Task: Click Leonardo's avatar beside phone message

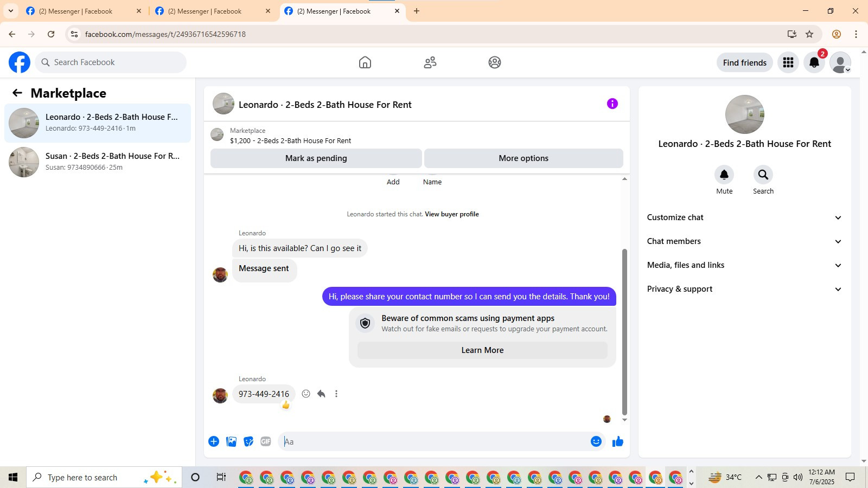Action: click(x=220, y=395)
